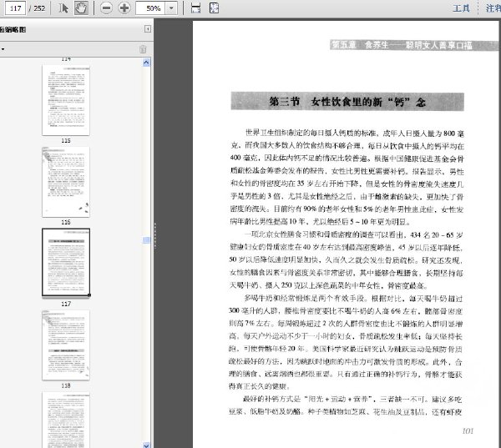Activate the hand pan tool
The height and width of the screenshot is (448, 501).
pos(81,8)
